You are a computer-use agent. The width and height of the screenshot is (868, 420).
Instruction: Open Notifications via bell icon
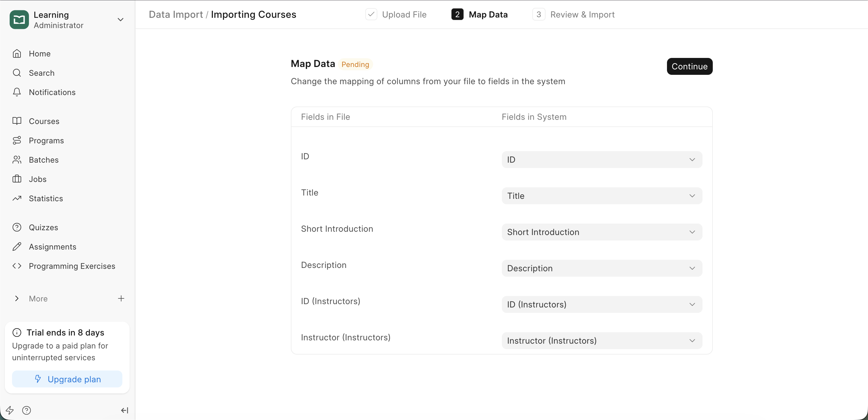click(x=17, y=92)
